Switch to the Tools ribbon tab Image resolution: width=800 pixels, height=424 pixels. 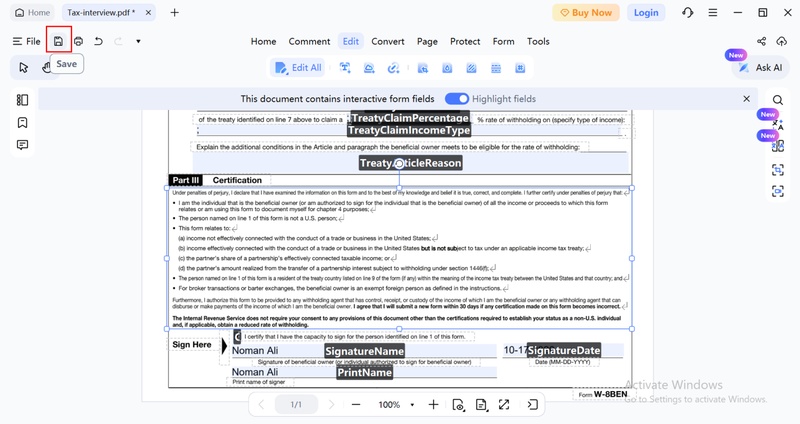pos(538,41)
